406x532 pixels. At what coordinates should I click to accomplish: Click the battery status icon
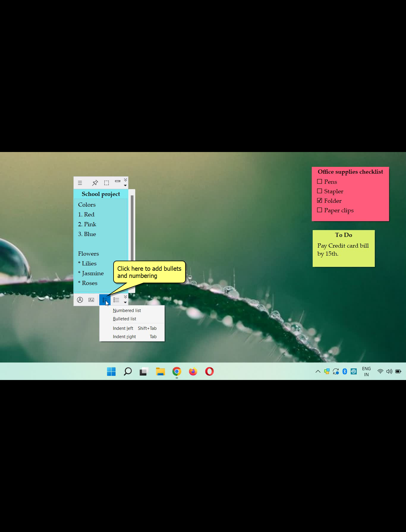pyautogui.click(x=398, y=371)
